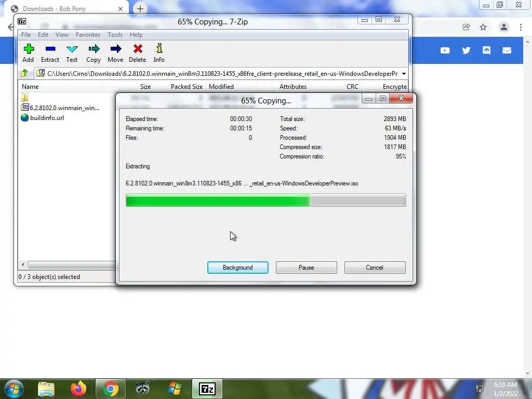Select the parent folder icon in file list
Viewport: 532px width, 399px height.
[24, 98]
